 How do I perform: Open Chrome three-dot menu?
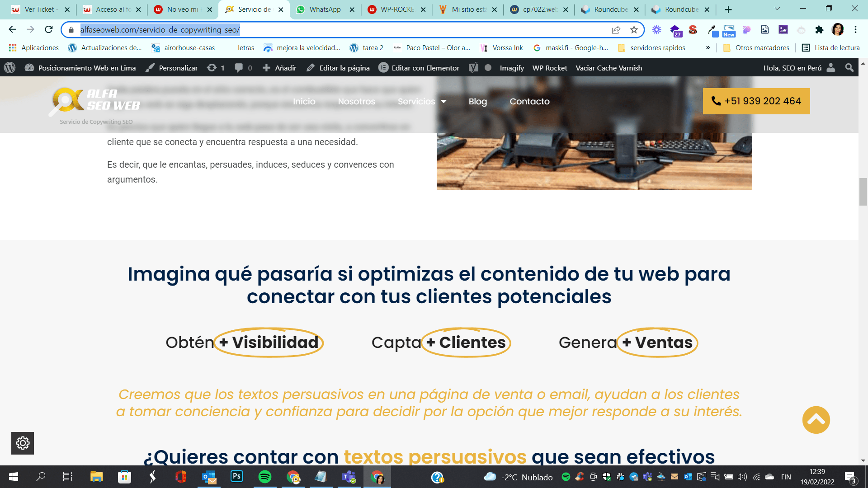tap(855, 30)
